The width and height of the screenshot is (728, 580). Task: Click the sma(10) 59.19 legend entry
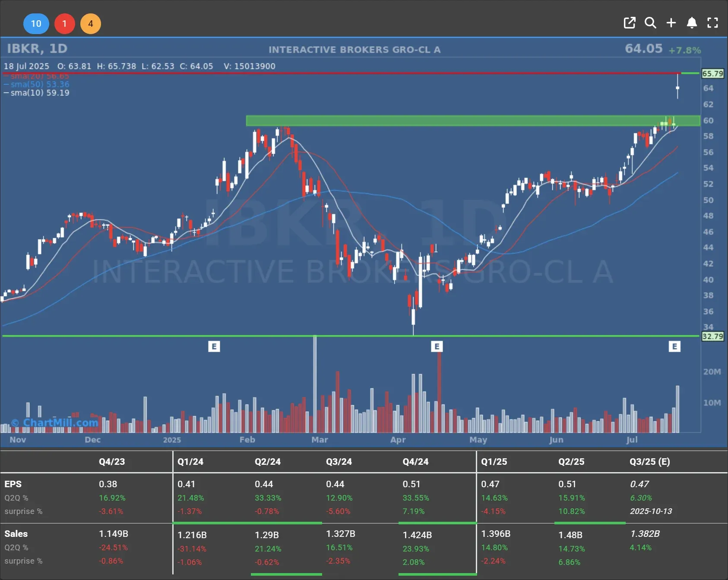tap(37, 93)
